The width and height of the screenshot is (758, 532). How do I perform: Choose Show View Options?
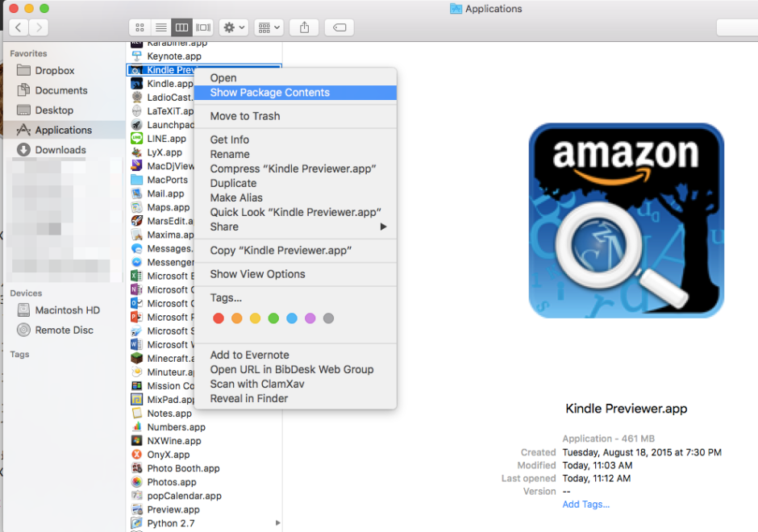(295, 274)
